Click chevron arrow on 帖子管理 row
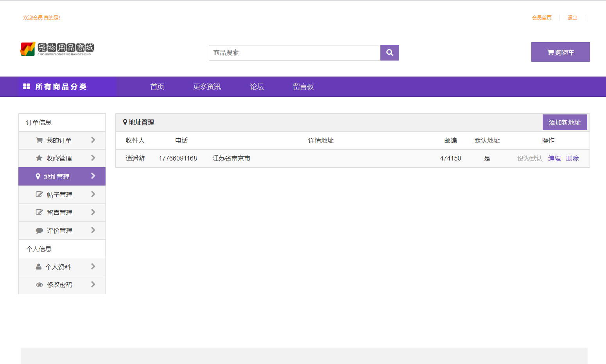 pyautogui.click(x=93, y=194)
